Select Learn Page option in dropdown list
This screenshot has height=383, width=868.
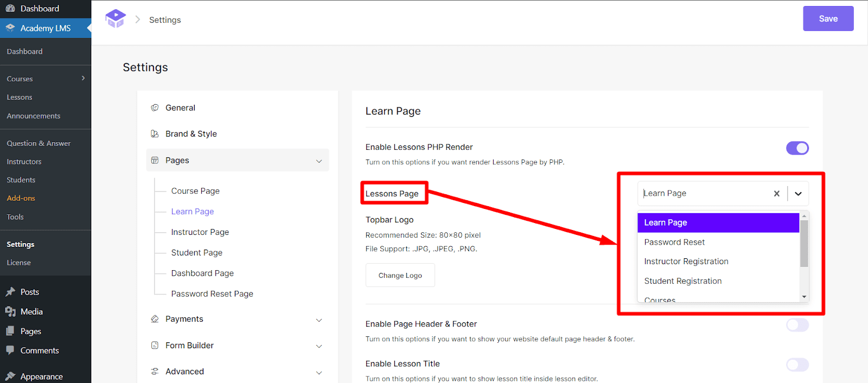(x=718, y=222)
